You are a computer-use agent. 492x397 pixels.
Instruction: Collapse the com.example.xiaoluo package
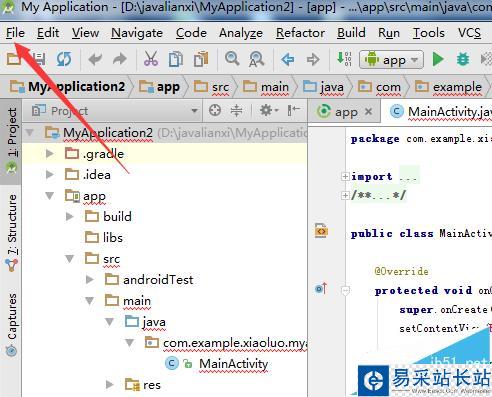tap(130, 343)
